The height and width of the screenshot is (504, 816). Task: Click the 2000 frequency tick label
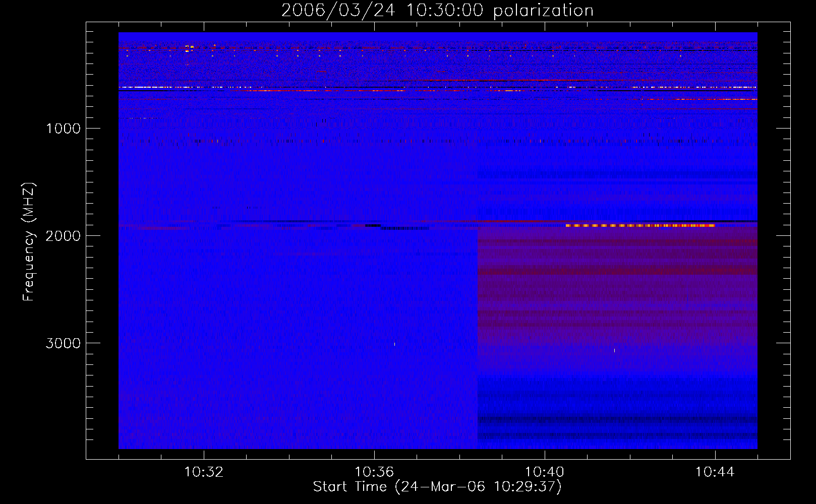[63, 236]
